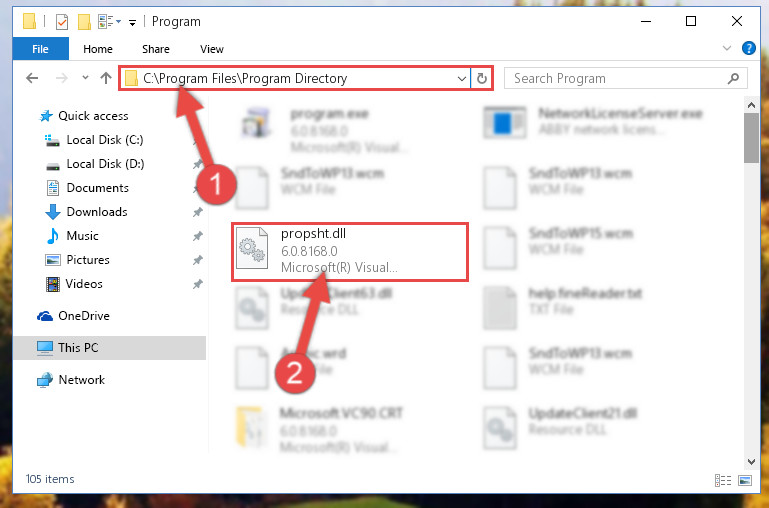Switch to the View tab
Image resolution: width=769 pixels, height=508 pixels.
coord(211,49)
